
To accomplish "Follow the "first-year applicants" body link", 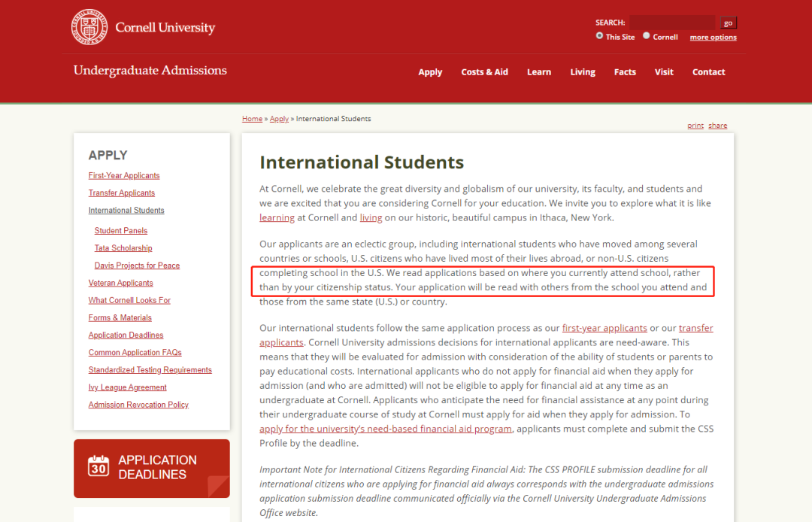I will click(604, 329).
